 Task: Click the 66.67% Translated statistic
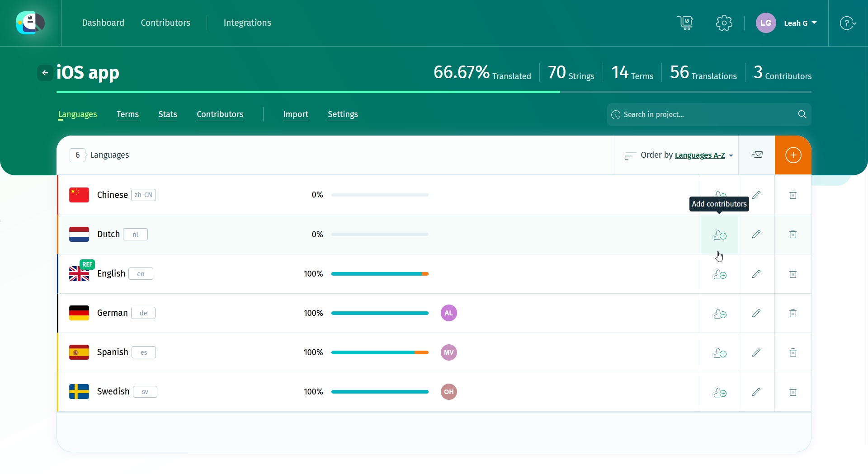point(482,72)
